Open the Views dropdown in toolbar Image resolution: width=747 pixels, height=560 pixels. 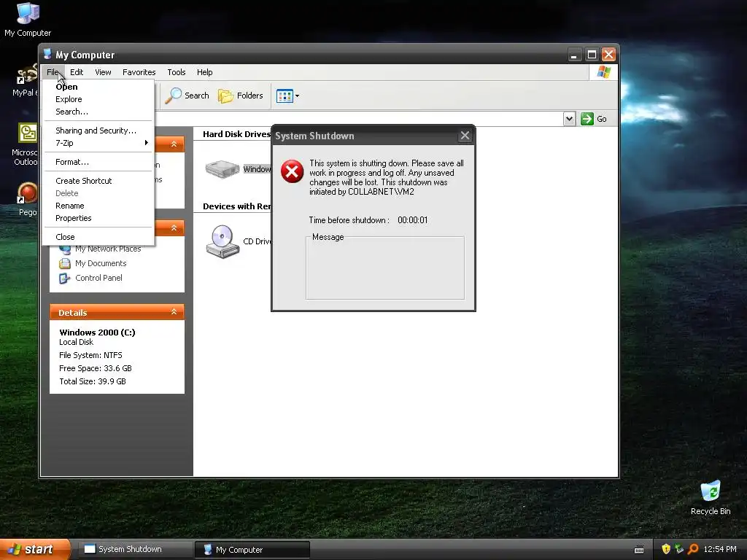pyautogui.click(x=287, y=96)
